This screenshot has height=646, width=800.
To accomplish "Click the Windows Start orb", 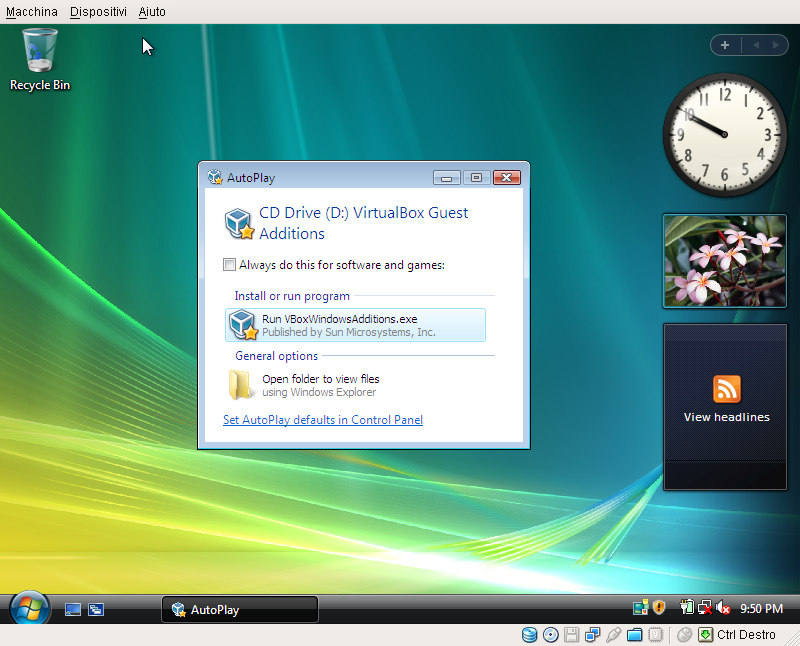I will (29, 608).
